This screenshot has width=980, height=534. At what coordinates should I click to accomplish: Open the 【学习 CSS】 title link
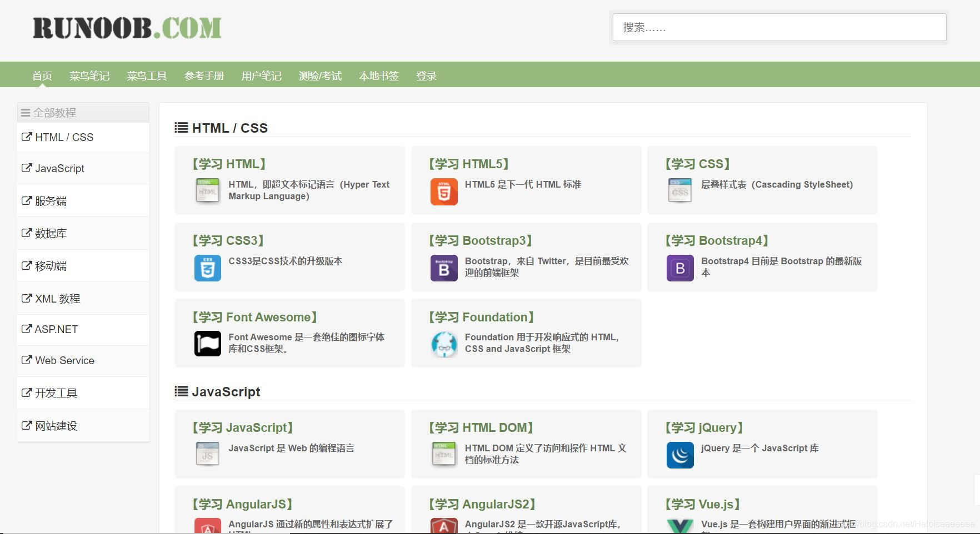pyautogui.click(x=698, y=164)
